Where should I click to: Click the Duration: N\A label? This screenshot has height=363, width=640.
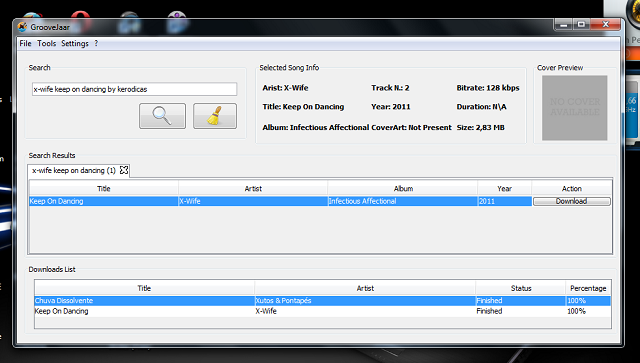[481, 107]
